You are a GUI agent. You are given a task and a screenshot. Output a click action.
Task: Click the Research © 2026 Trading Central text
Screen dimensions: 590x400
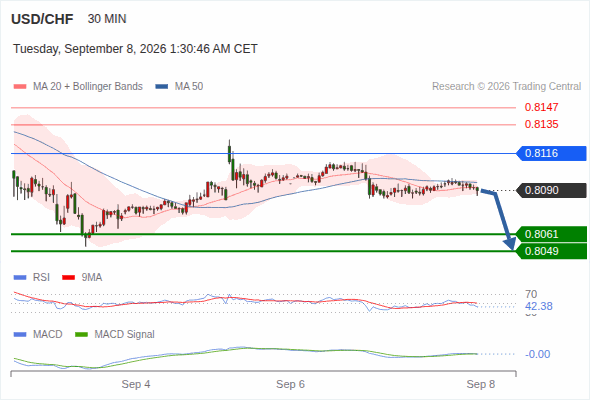coord(506,87)
